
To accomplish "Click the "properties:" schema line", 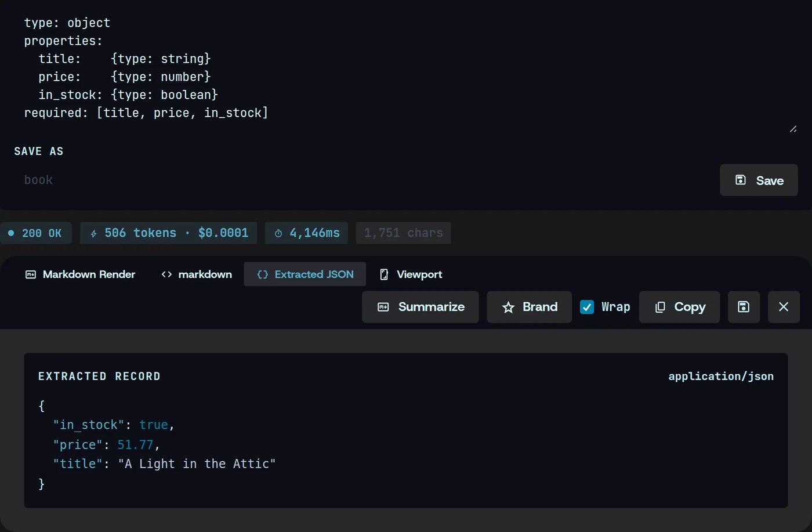I will pyautogui.click(x=63, y=41).
